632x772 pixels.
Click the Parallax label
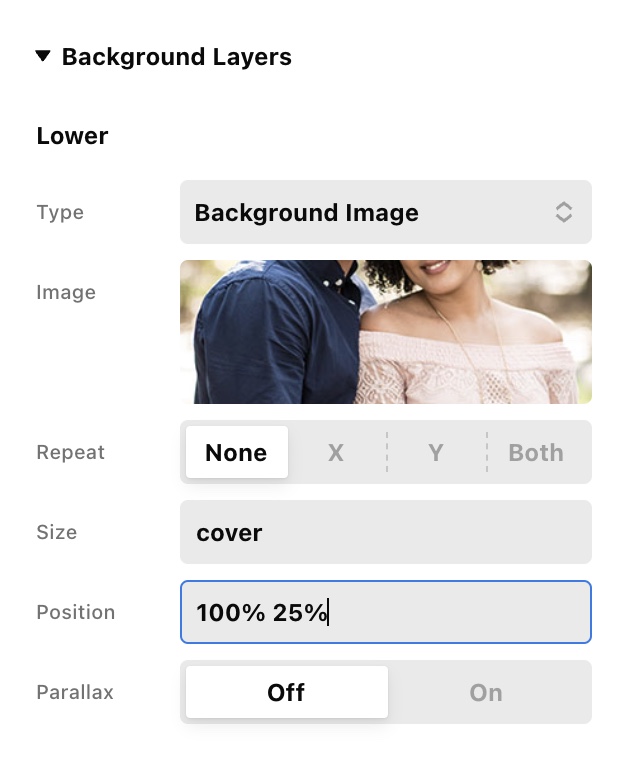click(75, 692)
